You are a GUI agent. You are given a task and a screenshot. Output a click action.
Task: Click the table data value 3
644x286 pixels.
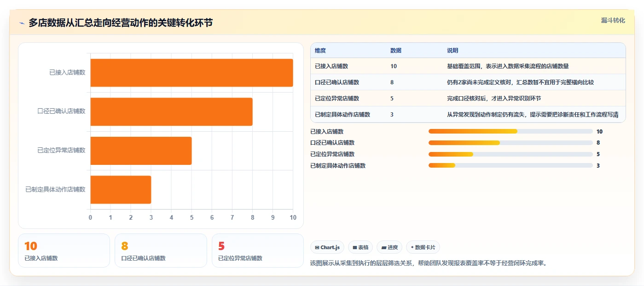click(392, 115)
